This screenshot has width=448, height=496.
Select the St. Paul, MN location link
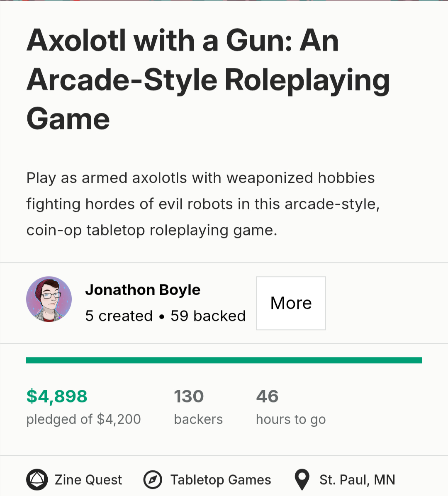pos(357,480)
